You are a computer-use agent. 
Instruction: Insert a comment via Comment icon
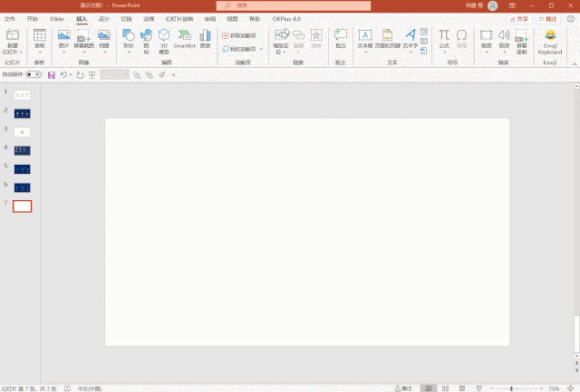[341, 34]
